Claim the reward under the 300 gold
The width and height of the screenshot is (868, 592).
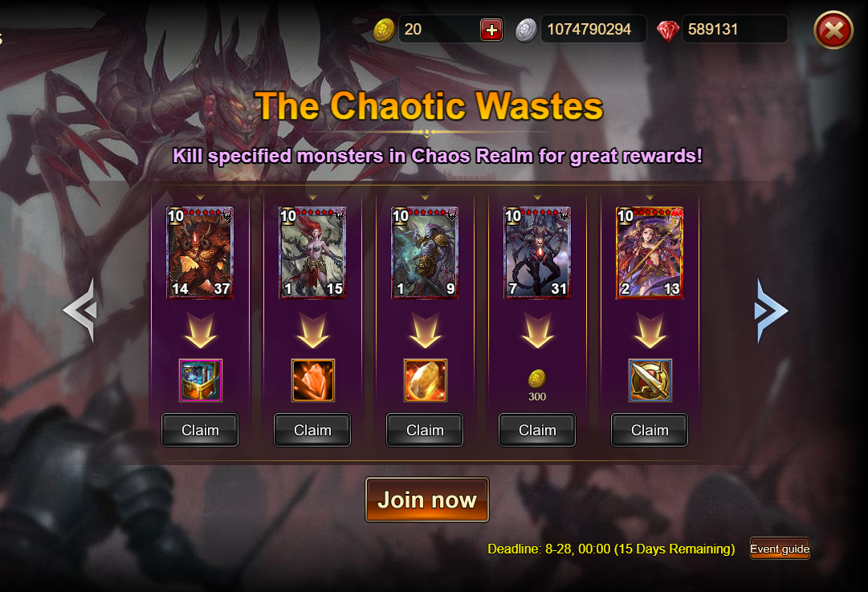(x=537, y=430)
